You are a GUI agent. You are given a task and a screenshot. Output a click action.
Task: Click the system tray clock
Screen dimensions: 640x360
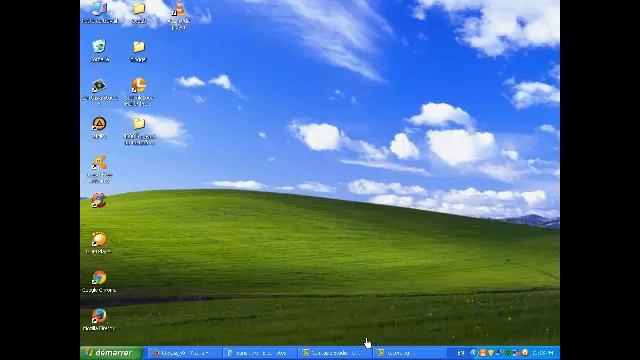coord(543,353)
